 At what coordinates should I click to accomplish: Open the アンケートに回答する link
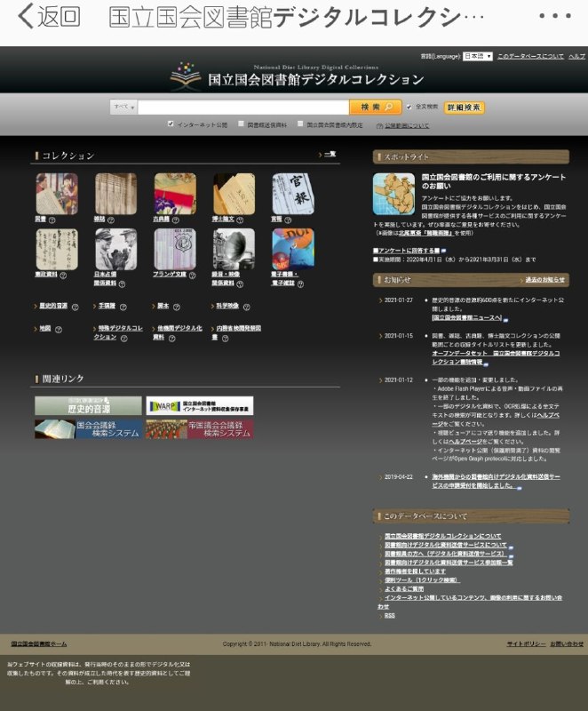[x=406, y=251]
